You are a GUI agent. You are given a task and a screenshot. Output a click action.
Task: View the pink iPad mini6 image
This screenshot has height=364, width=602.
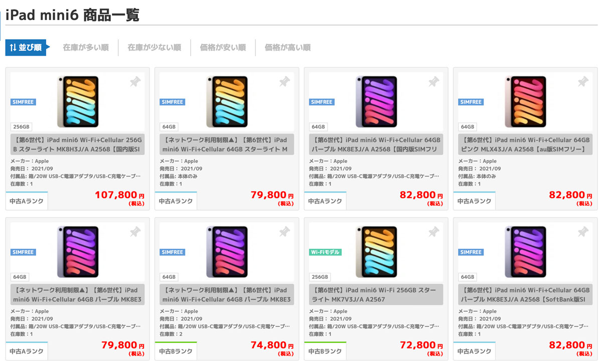coord(525,102)
